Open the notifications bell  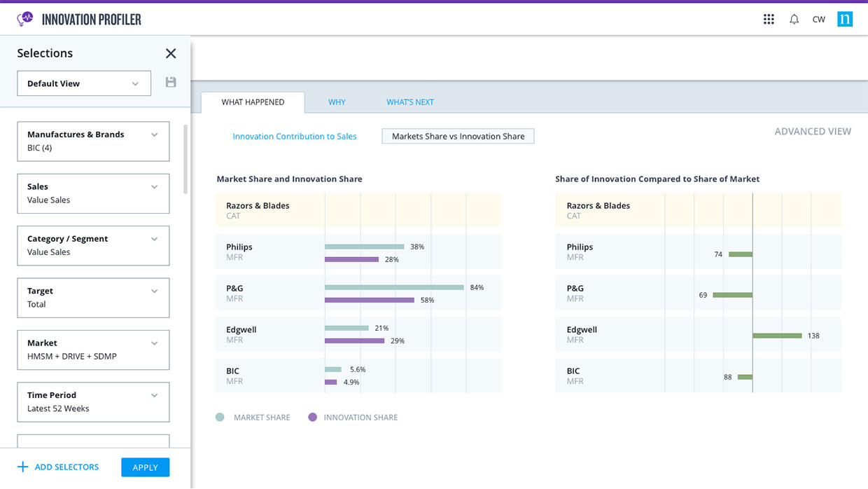coord(794,20)
